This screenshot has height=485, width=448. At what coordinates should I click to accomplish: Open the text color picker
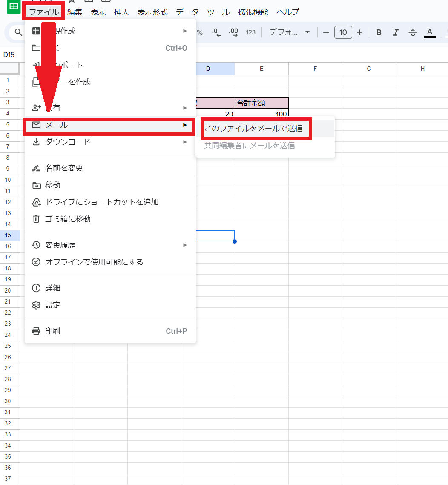pyautogui.click(x=430, y=32)
